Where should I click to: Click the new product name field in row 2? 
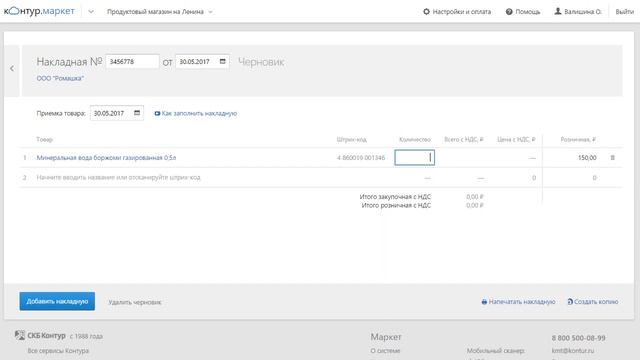tap(119, 178)
